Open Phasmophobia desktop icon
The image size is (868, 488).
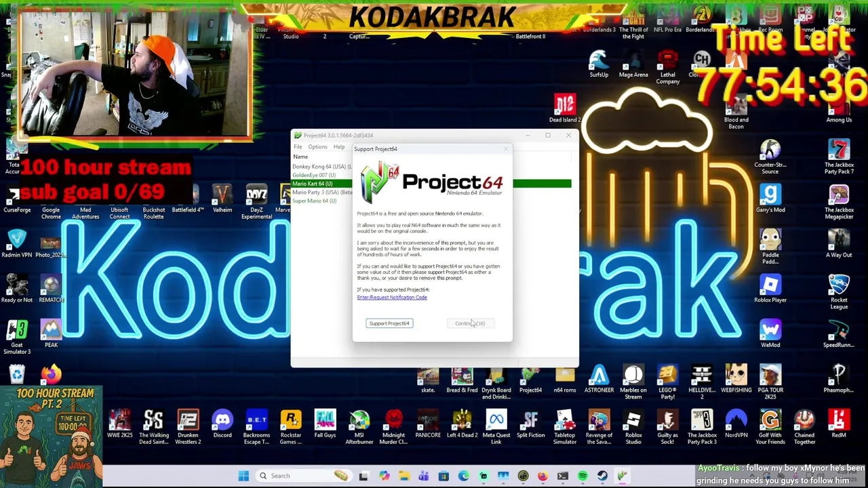[x=839, y=380]
